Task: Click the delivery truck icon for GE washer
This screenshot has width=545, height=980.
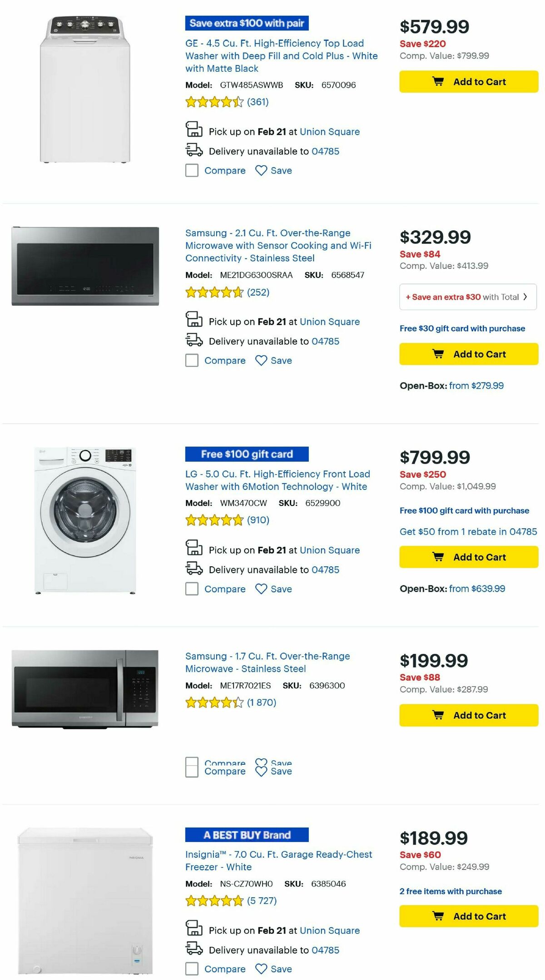Action: click(x=195, y=151)
